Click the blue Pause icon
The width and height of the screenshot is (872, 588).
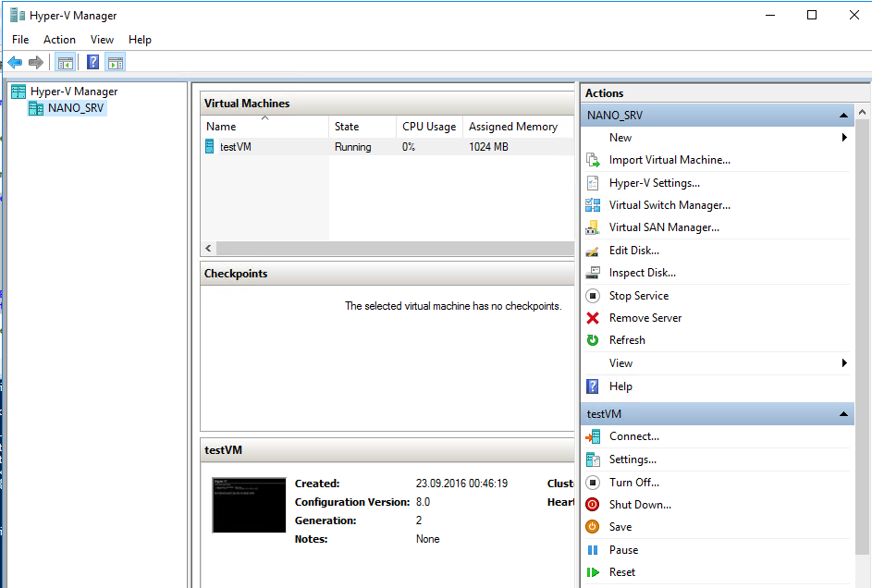593,550
